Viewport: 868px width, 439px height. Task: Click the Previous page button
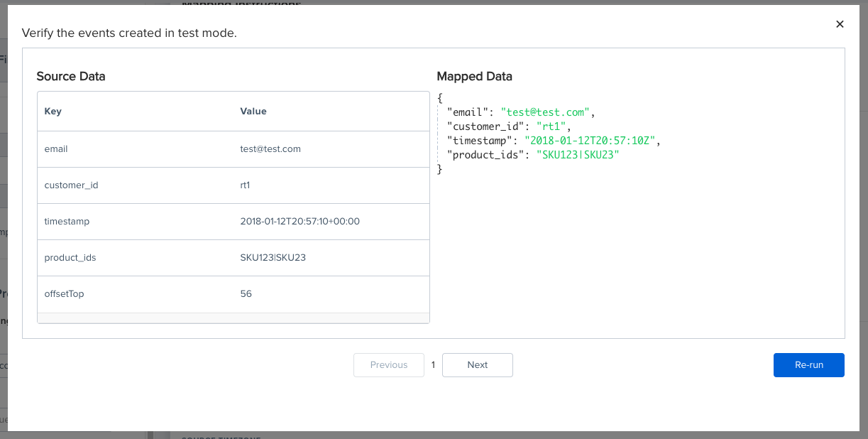tap(389, 365)
